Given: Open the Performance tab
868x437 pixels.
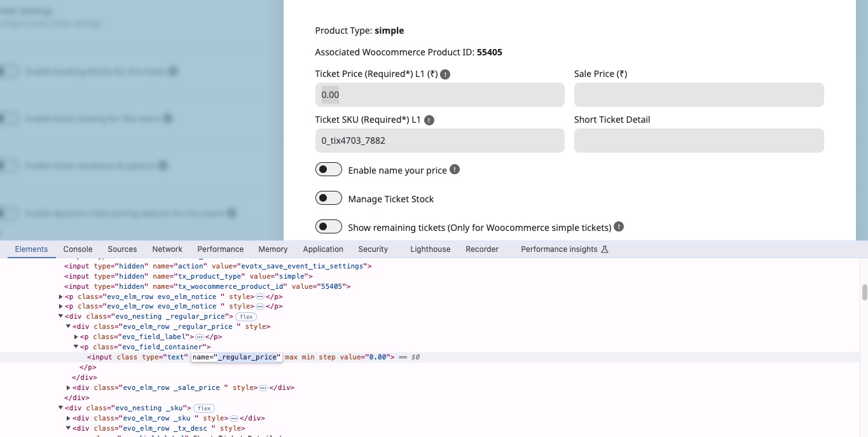Looking at the screenshot, I should (220, 249).
